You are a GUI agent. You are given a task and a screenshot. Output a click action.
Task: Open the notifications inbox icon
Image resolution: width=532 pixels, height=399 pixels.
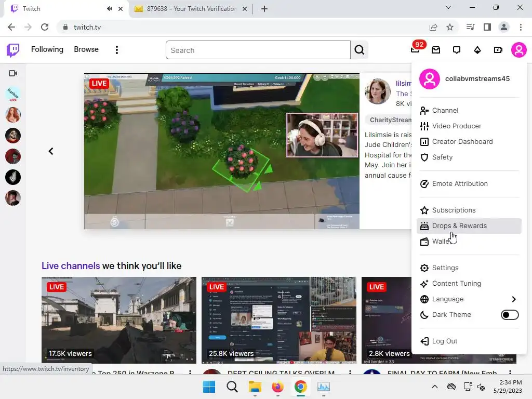pyautogui.click(x=436, y=50)
